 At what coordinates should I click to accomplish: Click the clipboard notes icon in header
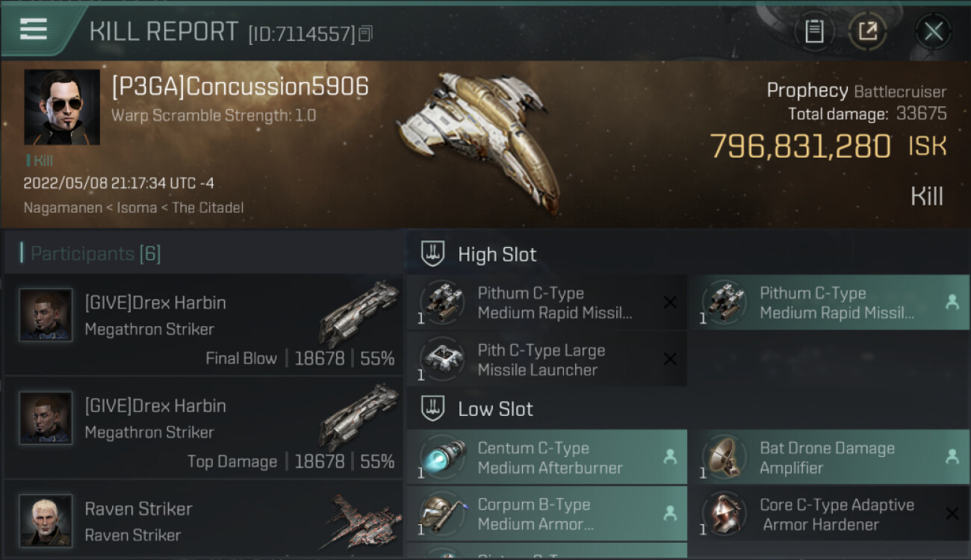pyautogui.click(x=814, y=31)
